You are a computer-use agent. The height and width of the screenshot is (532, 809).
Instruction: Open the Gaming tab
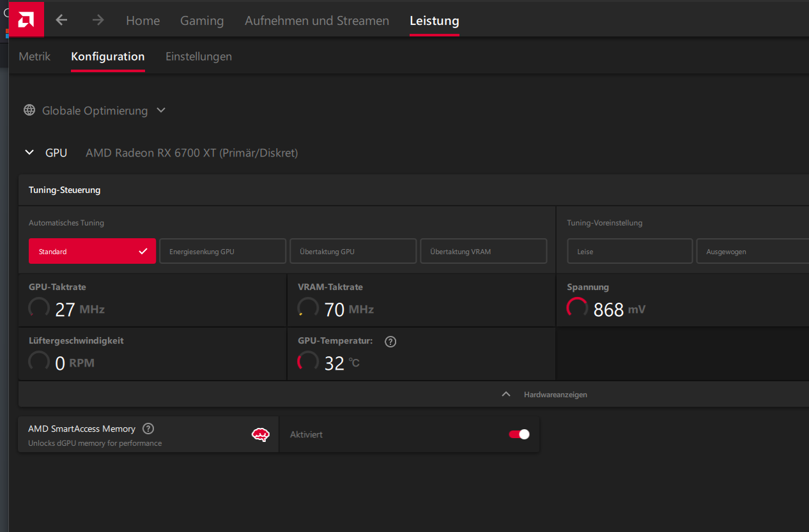[x=202, y=20]
